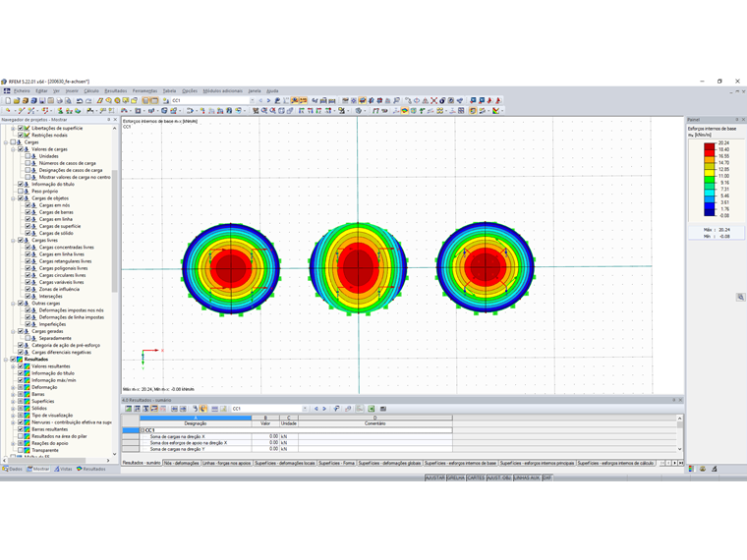Screen dimensions: 747x560
Task: Click the Excel export icon in table toolbar
Action: (x=372, y=409)
